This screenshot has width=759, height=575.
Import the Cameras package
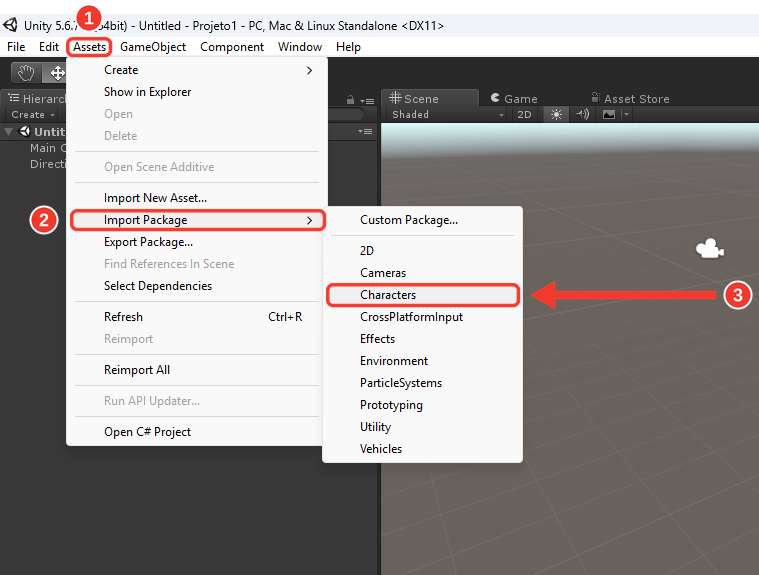(423, 273)
